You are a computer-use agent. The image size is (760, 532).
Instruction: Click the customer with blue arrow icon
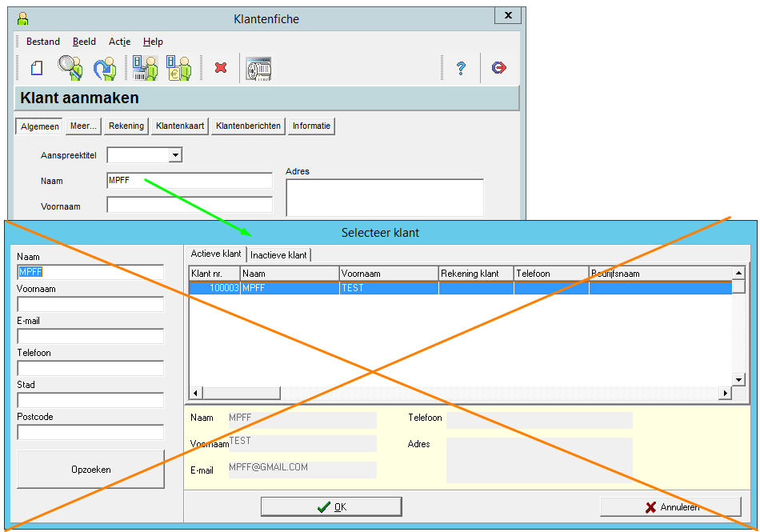105,68
